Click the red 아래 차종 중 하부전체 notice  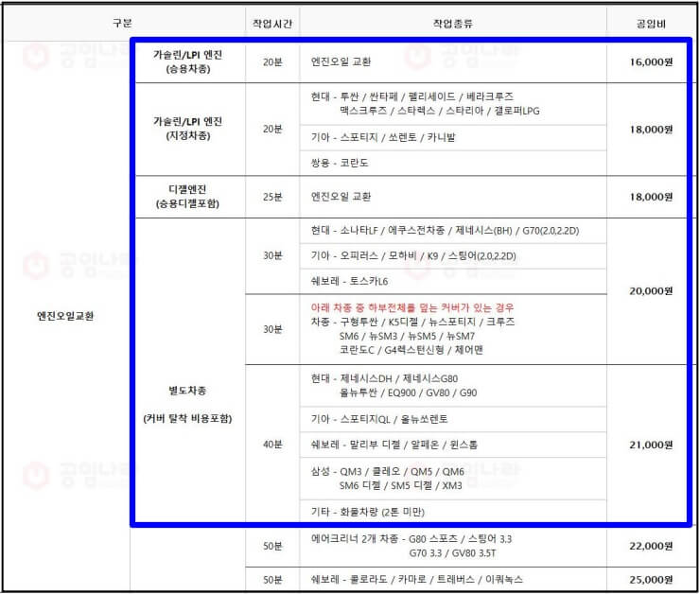[412, 307]
